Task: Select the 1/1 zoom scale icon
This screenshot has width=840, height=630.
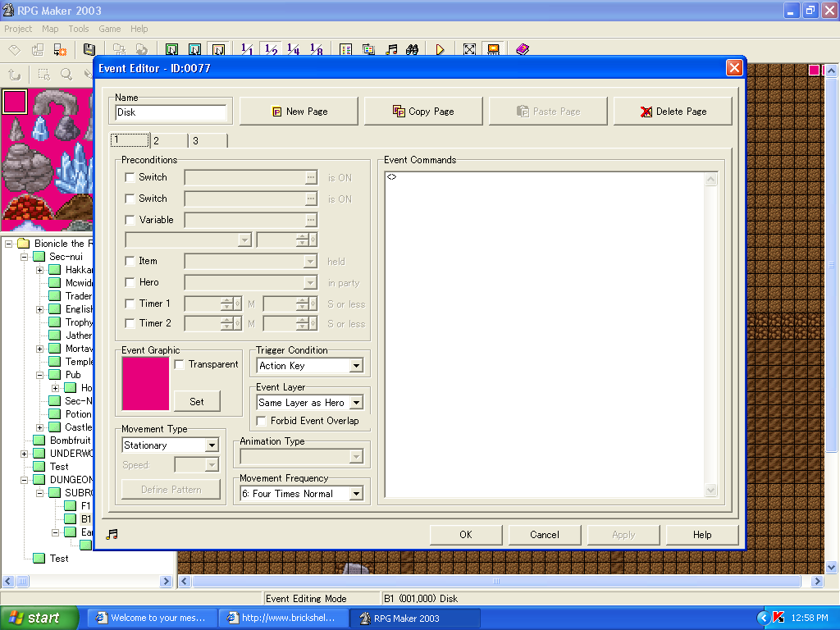Action: click(x=246, y=50)
